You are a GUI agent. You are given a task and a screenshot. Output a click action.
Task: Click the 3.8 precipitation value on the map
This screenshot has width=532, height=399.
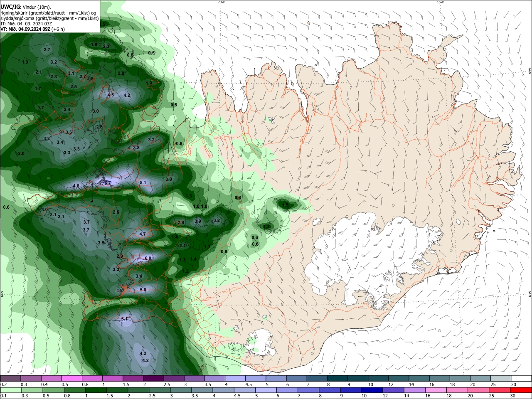tap(136, 148)
